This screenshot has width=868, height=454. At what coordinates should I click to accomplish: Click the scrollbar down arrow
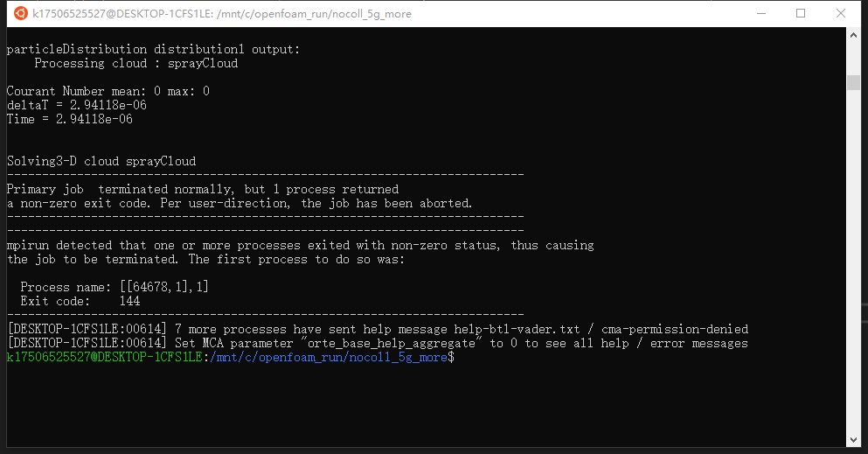click(853, 439)
